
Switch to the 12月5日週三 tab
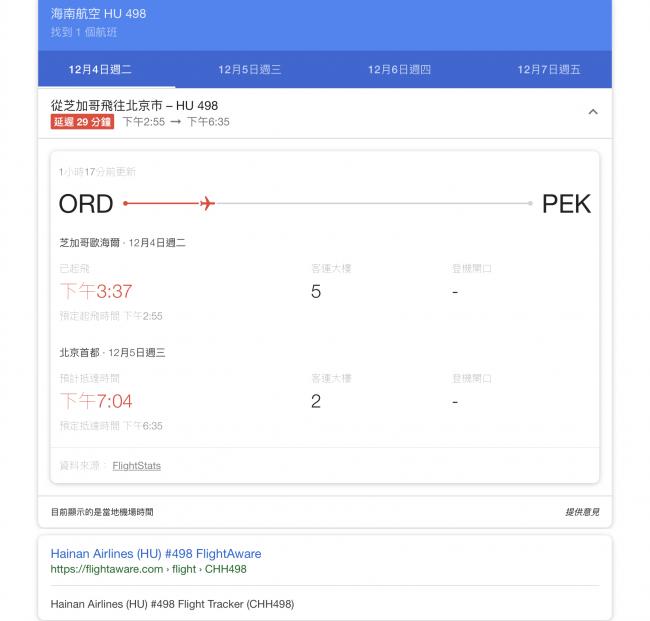(250, 70)
